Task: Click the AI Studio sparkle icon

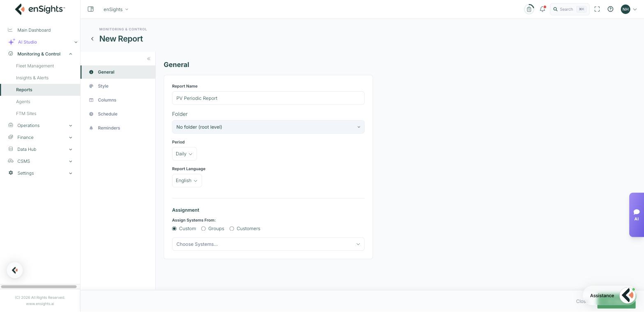Action: pos(11,42)
